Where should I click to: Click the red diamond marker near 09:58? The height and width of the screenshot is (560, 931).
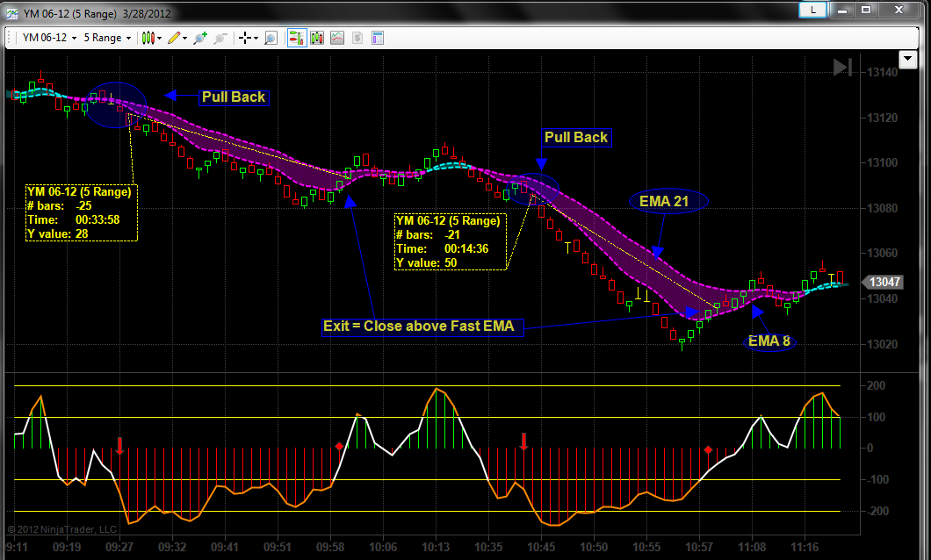click(x=339, y=446)
